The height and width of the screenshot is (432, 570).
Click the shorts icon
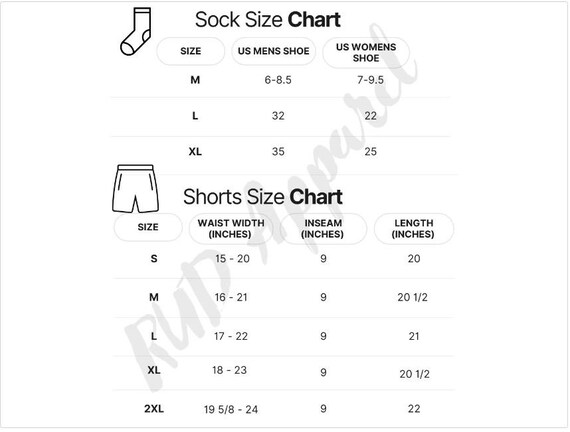(x=135, y=189)
